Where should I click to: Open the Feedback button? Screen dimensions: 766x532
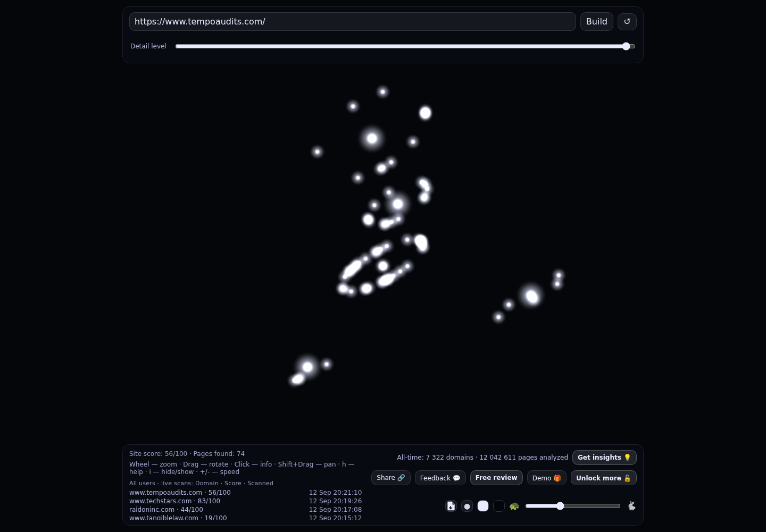(440, 478)
